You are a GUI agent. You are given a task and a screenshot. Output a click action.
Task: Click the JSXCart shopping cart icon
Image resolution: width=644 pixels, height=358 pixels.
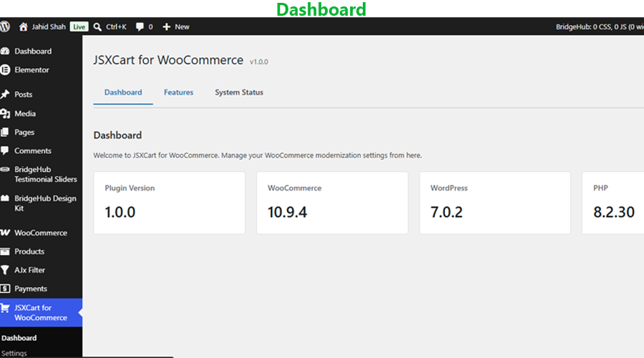point(5,308)
